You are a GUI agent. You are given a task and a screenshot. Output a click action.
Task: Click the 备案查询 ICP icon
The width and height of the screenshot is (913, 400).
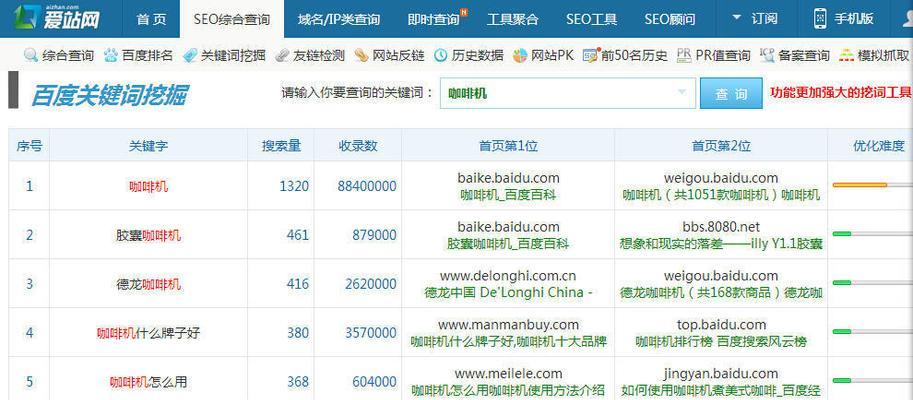click(x=767, y=56)
